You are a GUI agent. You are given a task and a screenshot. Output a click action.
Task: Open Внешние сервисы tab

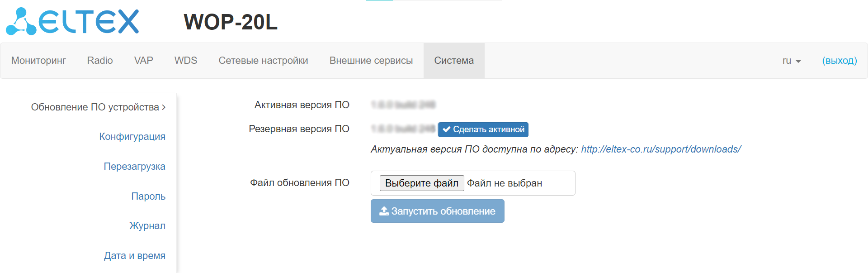point(371,61)
